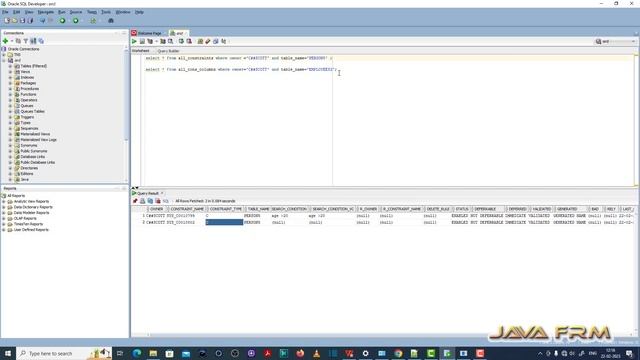Click the green Forward navigation button
This screenshot has height=360, width=640.
(76, 20)
